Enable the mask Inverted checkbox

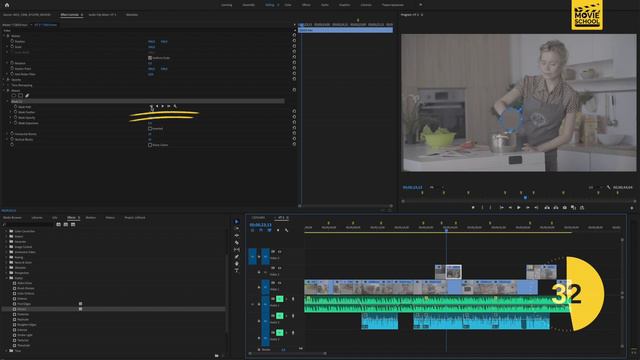pos(150,129)
